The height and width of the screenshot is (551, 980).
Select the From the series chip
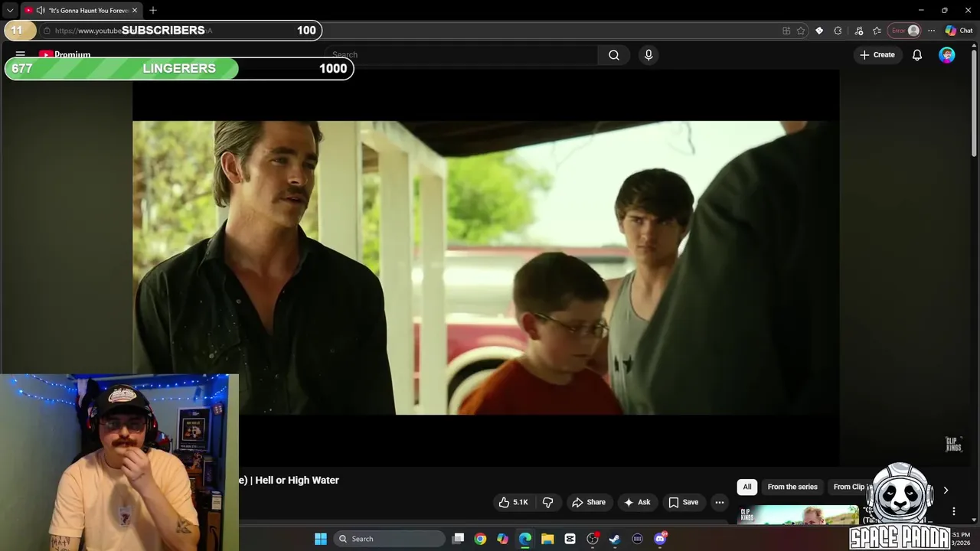coord(792,487)
